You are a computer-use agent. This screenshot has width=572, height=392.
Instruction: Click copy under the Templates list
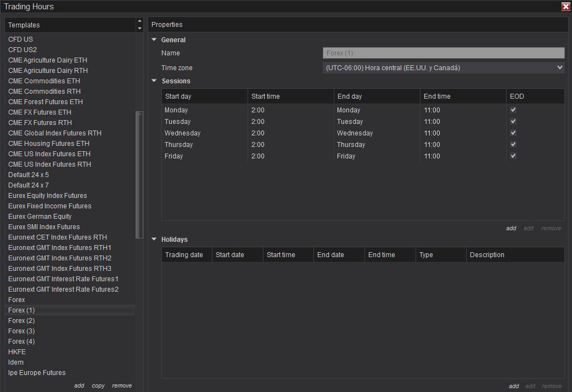point(98,385)
